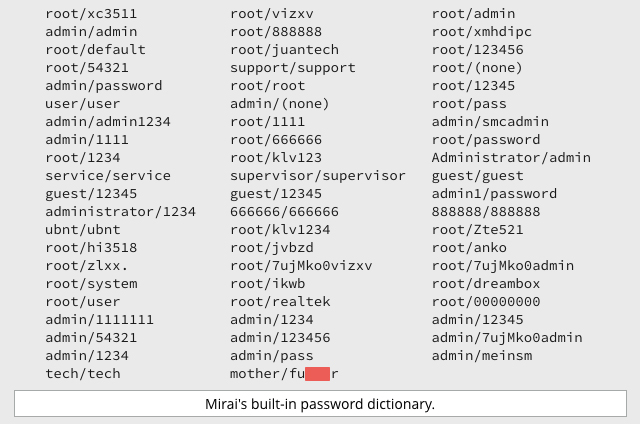640x424 pixels.
Task: Select the root/7ujMko0vizxv entry
Action: point(301,266)
